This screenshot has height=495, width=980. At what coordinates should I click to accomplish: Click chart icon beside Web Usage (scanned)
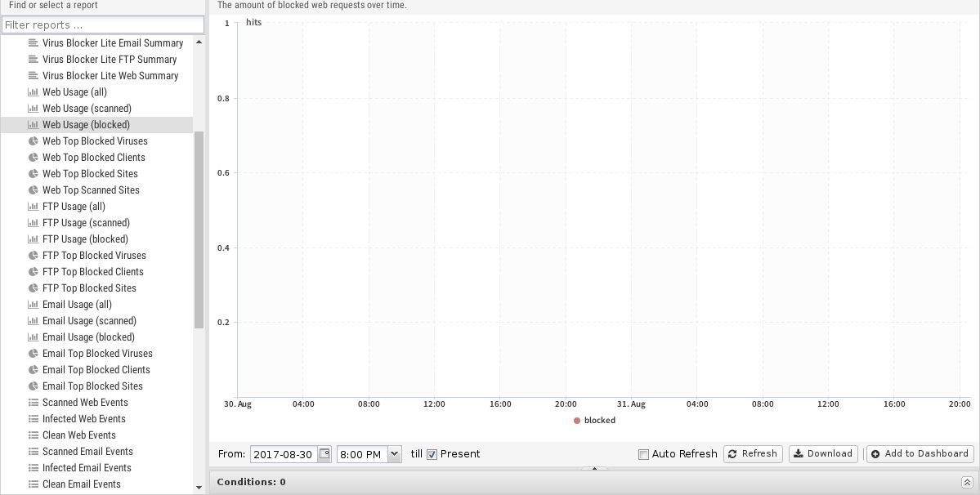tap(34, 108)
